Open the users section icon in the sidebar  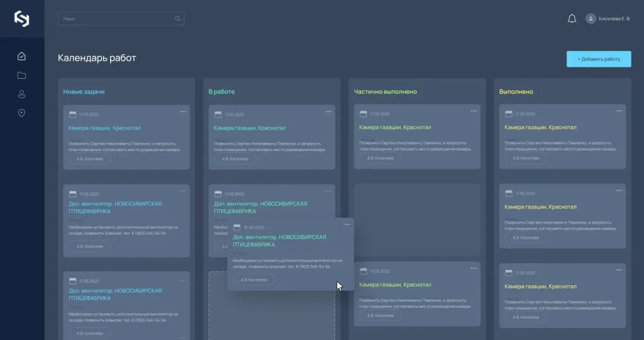pos(22,94)
